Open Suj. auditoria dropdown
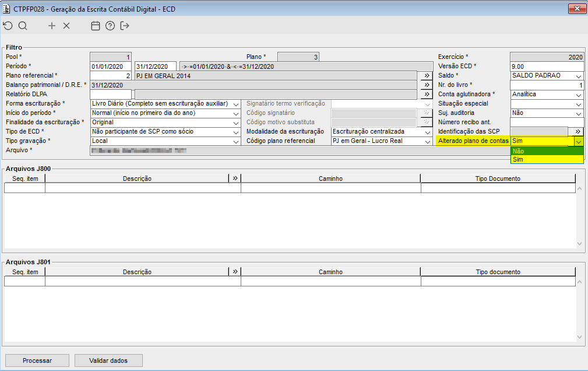Viewport: 588px width, 371px height. point(579,113)
